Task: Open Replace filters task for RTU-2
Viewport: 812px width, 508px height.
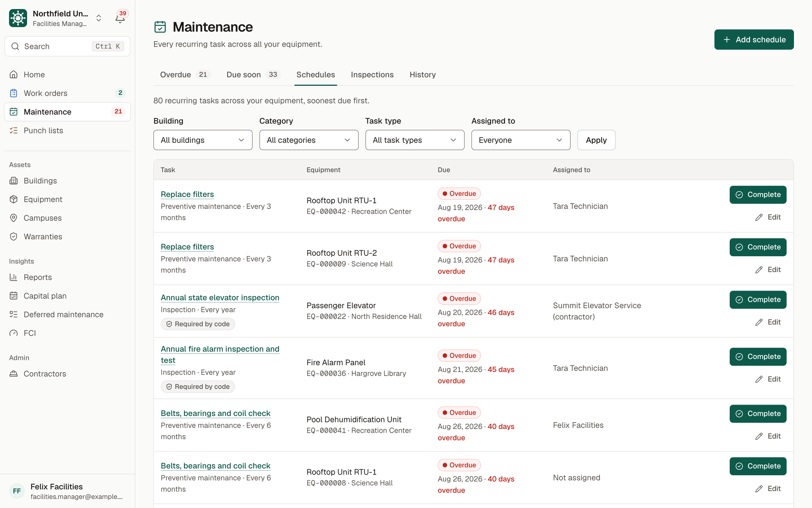Action: click(187, 247)
